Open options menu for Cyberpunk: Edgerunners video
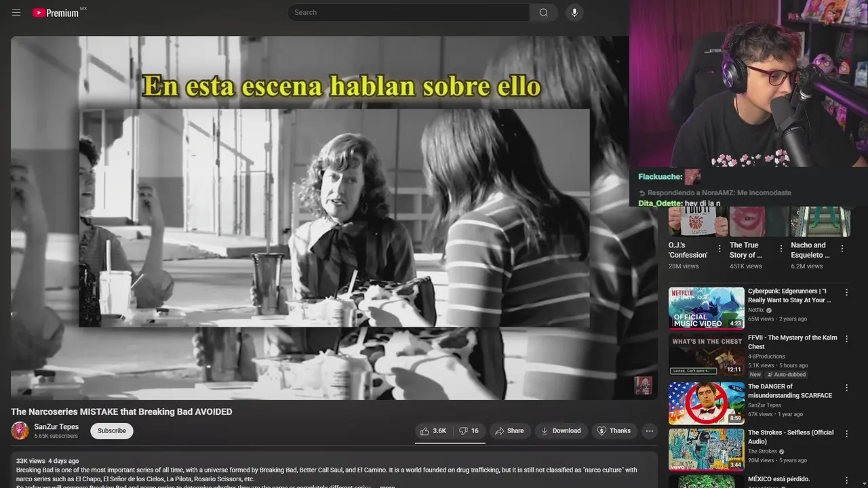The height and width of the screenshot is (488, 868). 846,293
